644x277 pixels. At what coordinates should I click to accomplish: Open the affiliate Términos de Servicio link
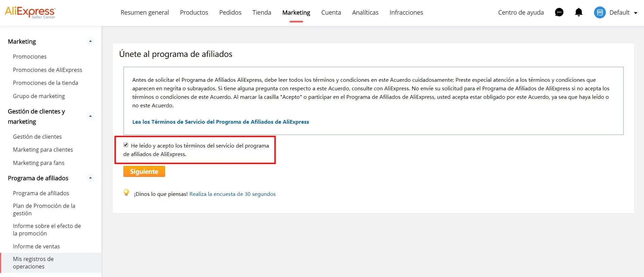pos(220,122)
